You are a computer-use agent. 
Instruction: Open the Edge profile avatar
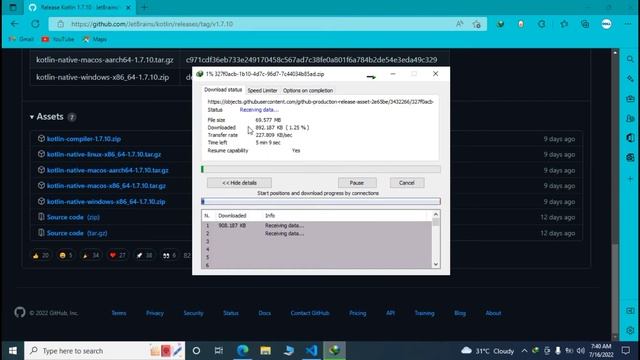607,24
